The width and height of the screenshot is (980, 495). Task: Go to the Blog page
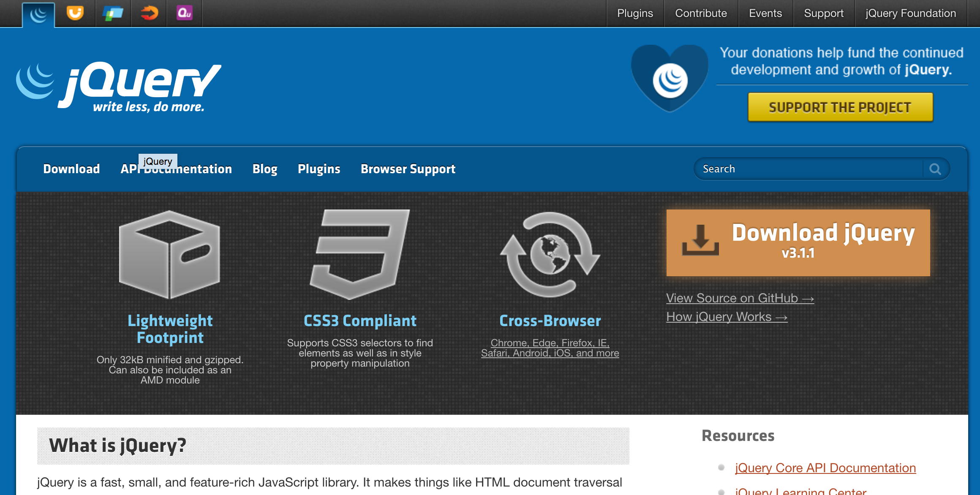point(265,169)
